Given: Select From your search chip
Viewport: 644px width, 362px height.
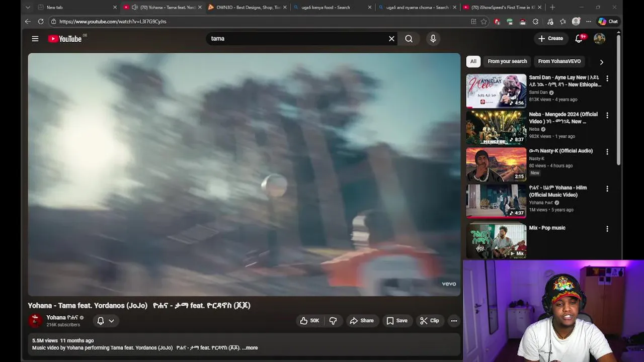Looking at the screenshot, I should [507, 61].
